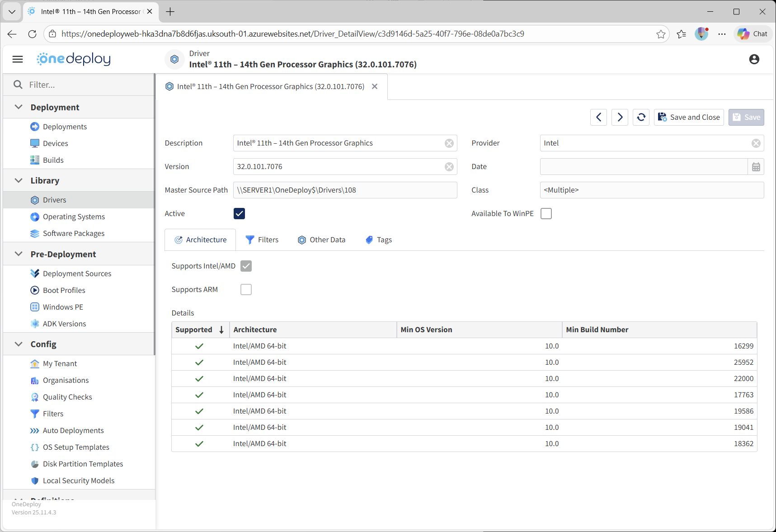Image resolution: width=776 pixels, height=532 pixels.
Task: Clear the Provider field value
Action: 756,143
